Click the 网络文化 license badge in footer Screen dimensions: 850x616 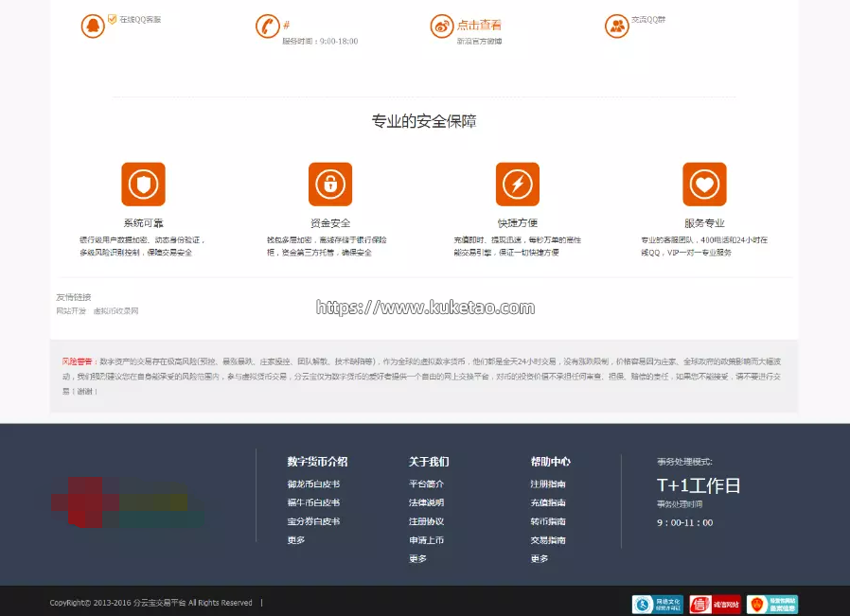tap(658, 604)
